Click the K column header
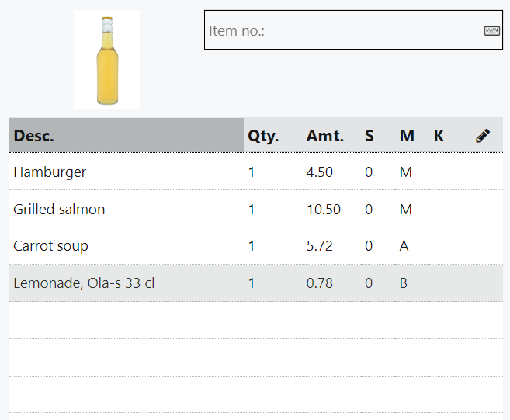Screen dimensions: 510x420 pos(439,136)
